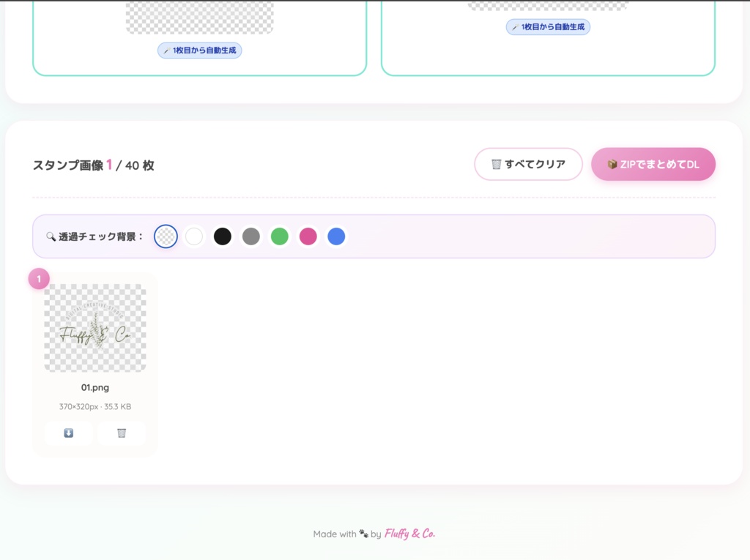Image resolution: width=750 pixels, height=560 pixels.
Task: Switch preview background to the gray swatch
Action: pyautogui.click(x=251, y=236)
